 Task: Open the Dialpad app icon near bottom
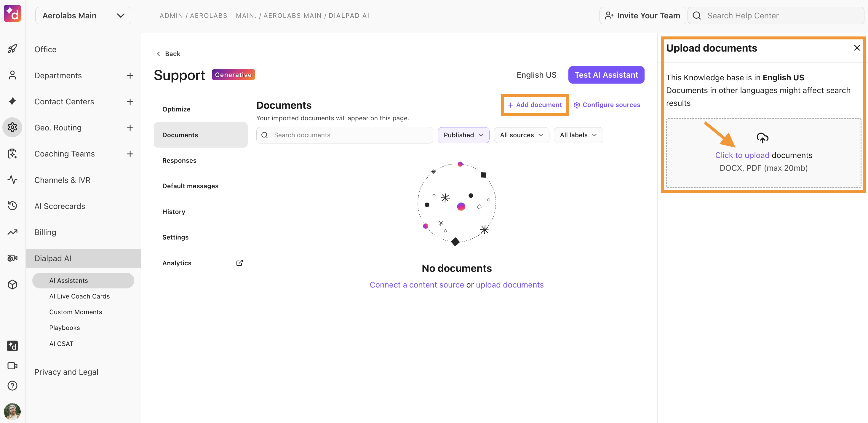pos(12,346)
